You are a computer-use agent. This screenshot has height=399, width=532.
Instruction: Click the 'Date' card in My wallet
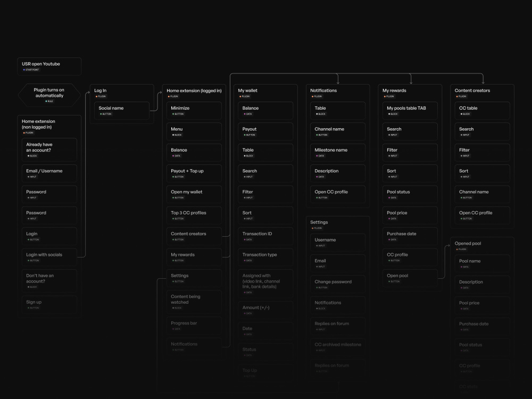coord(265,331)
